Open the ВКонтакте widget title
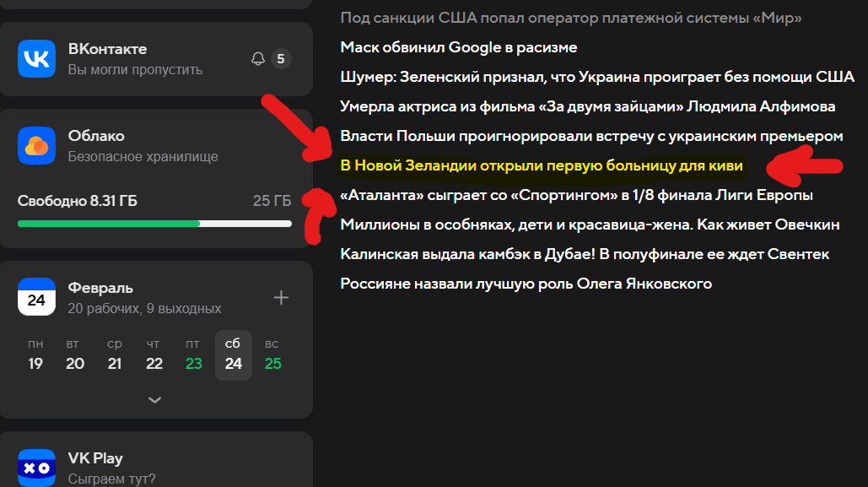This screenshot has width=868, height=487. coord(107,49)
